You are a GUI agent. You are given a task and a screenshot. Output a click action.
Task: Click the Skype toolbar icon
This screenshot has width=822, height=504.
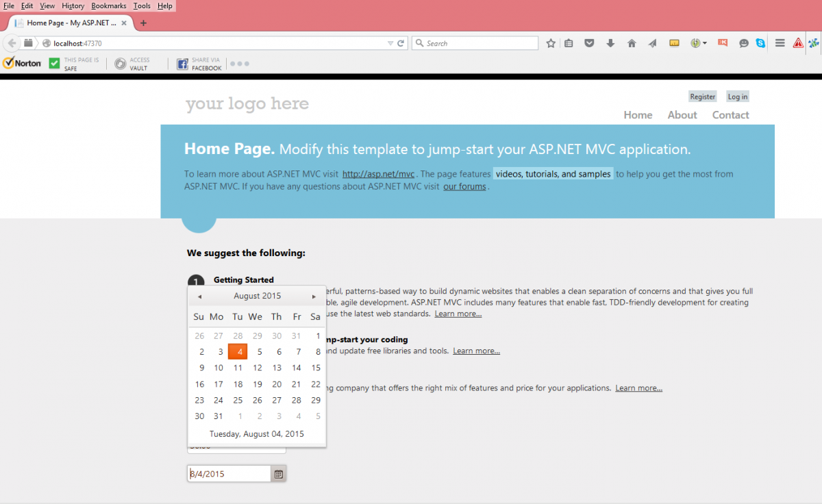click(760, 43)
